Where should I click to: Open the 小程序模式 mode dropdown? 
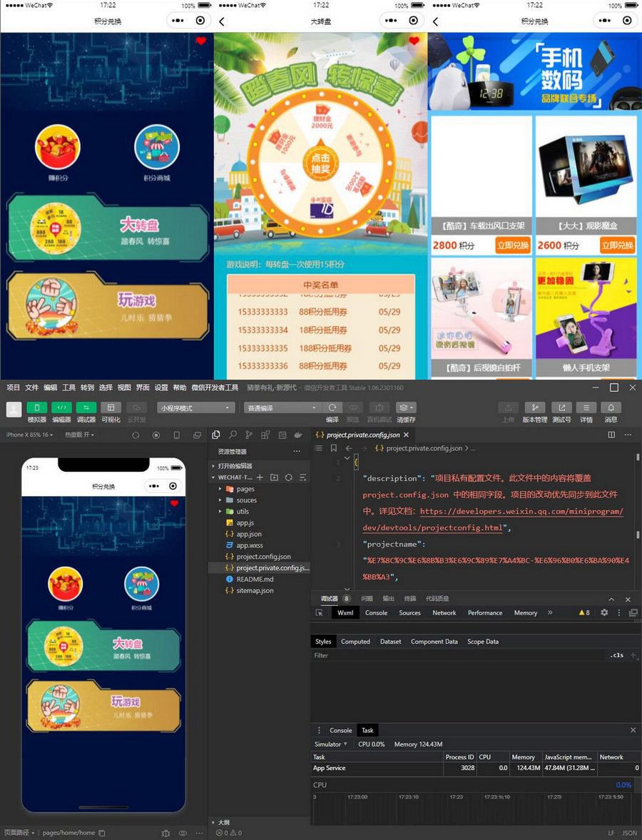196,408
